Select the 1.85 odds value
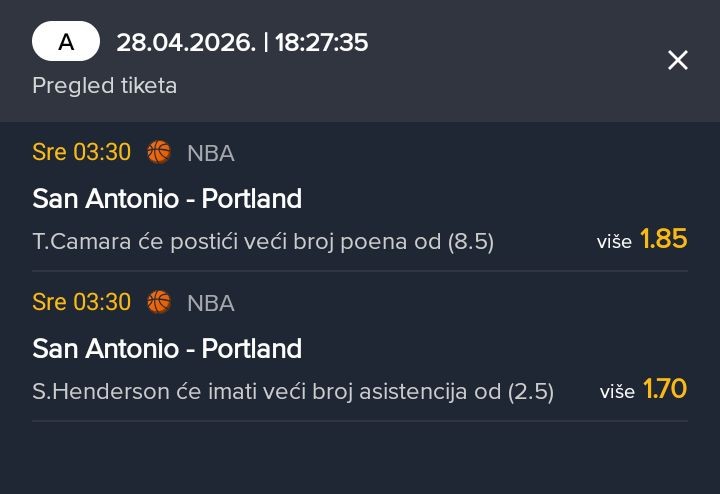Image resolution: width=720 pixels, height=494 pixels. pos(664,239)
